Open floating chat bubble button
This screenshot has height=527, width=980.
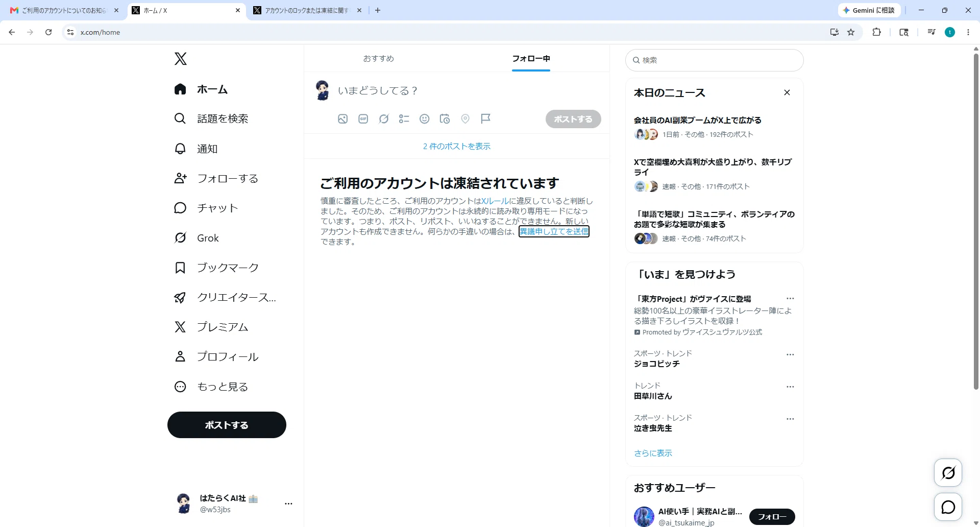948,507
